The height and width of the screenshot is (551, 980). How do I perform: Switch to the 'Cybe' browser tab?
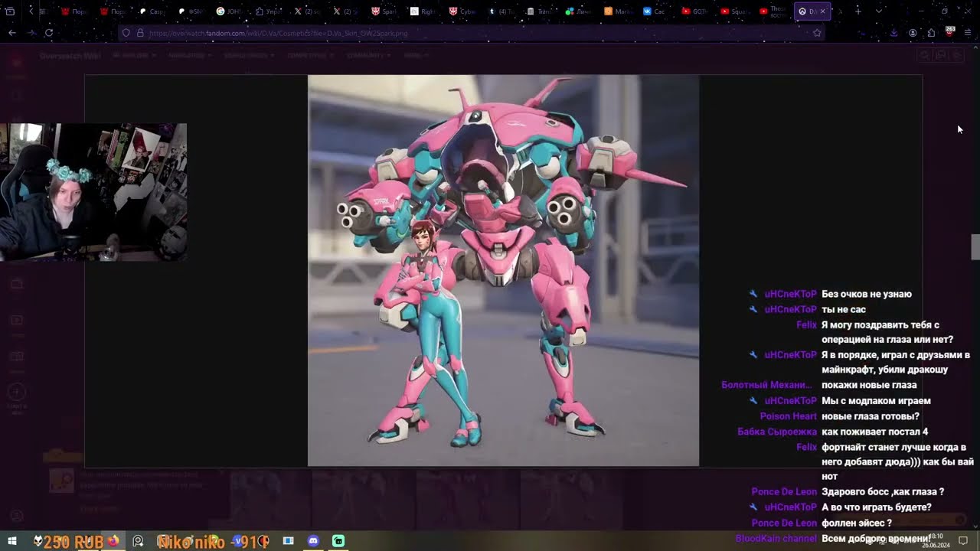tap(462, 11)
